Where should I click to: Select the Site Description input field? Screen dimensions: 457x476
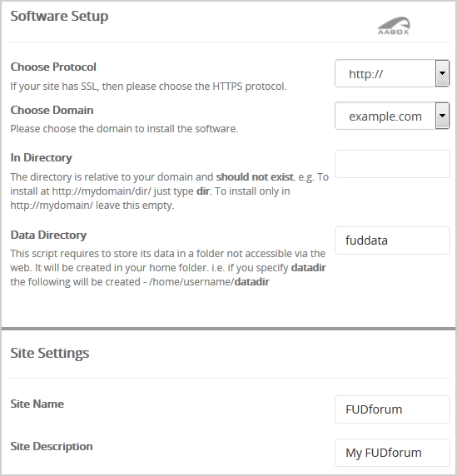pyautogui.click(x=392, y=453)
